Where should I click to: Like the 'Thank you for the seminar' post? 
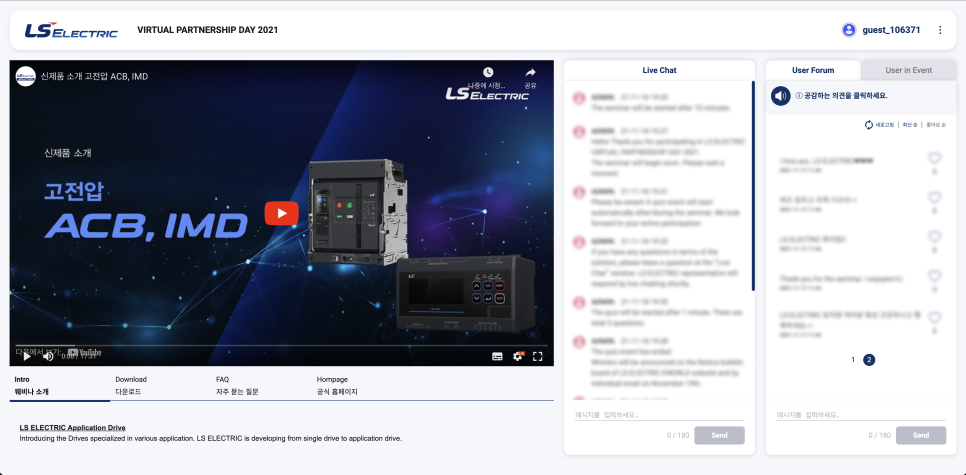point(935,276)
